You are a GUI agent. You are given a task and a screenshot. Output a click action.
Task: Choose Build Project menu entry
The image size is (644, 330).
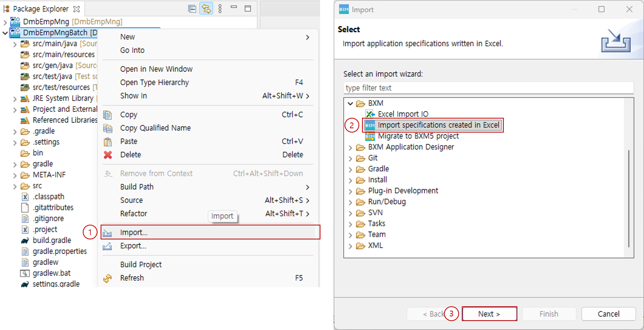pyautogui.click(x=208, y=265)
